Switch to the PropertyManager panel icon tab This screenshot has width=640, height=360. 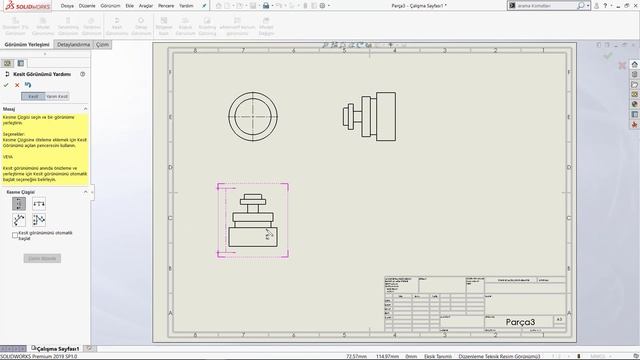[x=20, y=63]
